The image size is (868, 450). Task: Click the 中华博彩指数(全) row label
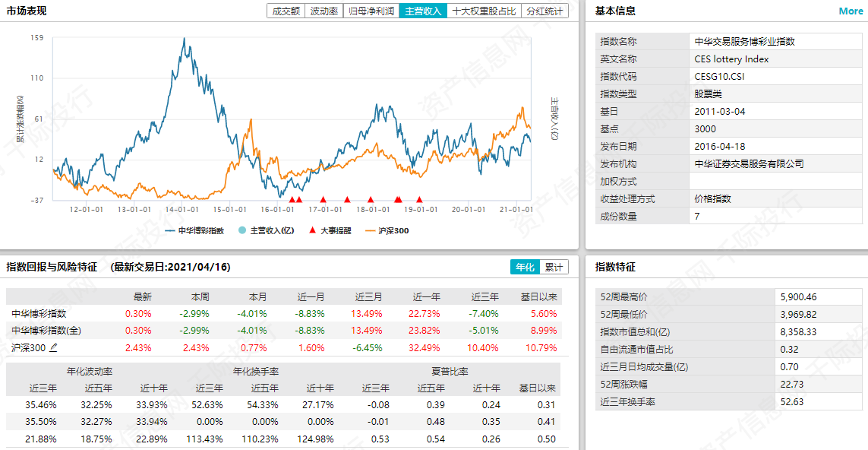point(46,331)
